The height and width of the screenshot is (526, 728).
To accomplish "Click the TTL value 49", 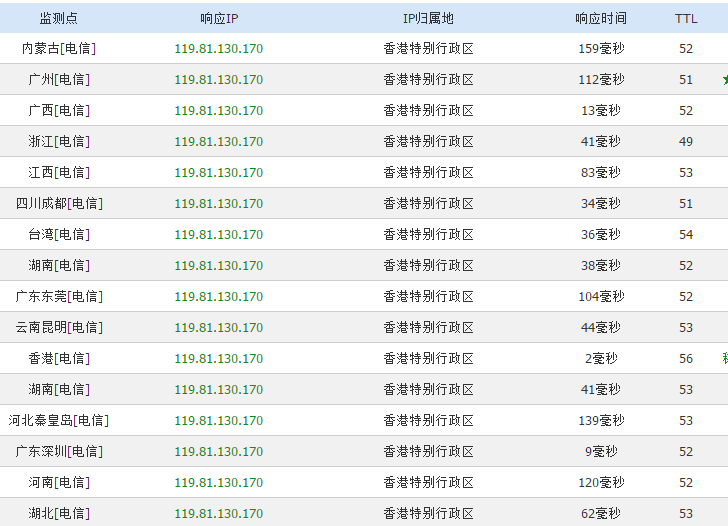I will pyautogui.click(x=686, y=142).
